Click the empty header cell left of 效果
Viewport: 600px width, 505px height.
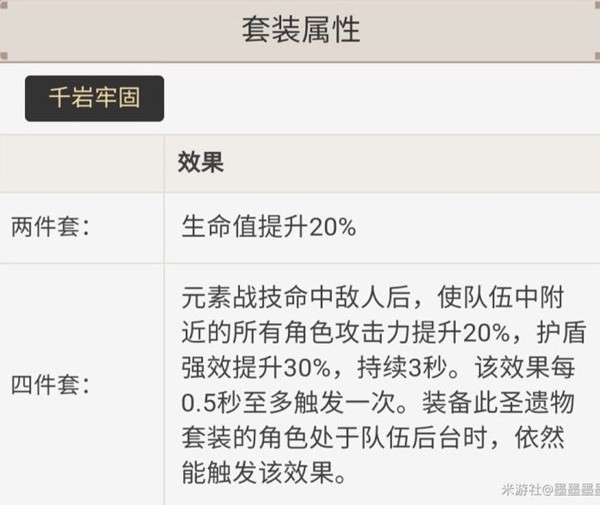click(x=82, y=164)
